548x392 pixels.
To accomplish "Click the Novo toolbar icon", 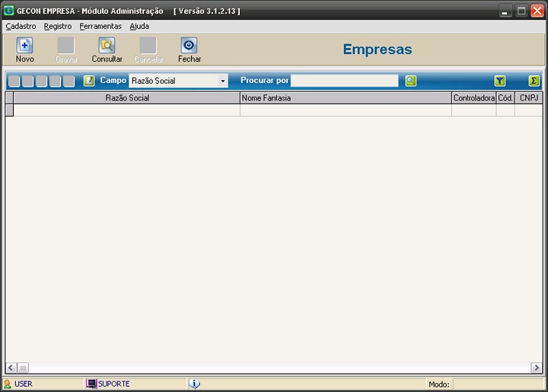I will point(24,46).
